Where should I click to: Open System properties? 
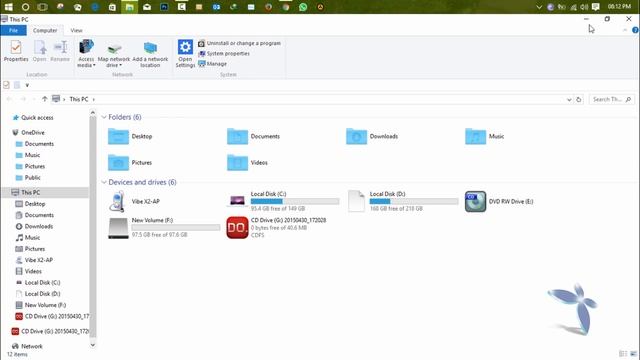(x=224, y=53)
